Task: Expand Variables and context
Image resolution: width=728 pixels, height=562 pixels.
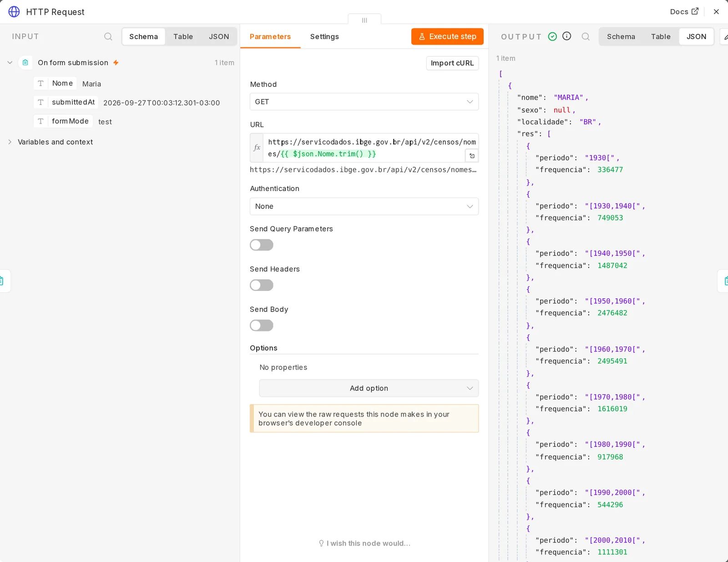Action: pos(10,142)
